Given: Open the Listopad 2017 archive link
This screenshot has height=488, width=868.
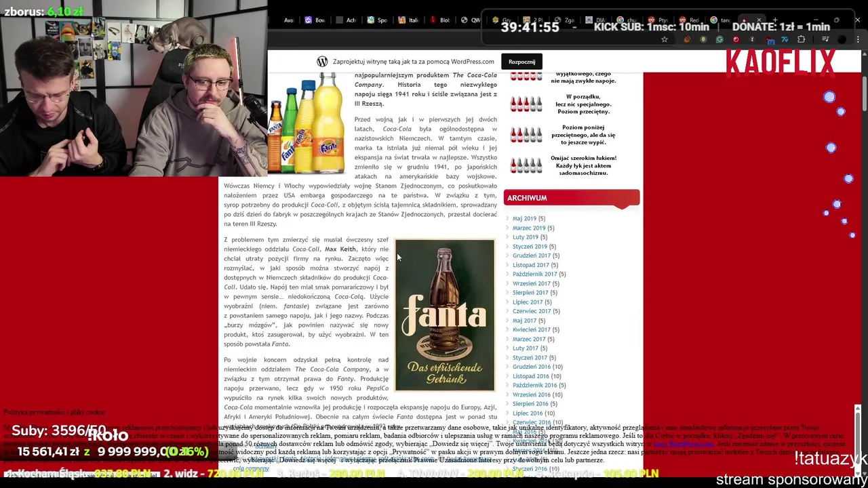Looking at the screenshot, I should point(531,265).
